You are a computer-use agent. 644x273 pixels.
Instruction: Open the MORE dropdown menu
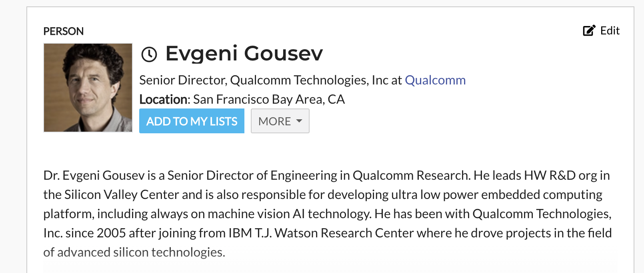pyautogui.click(x=280, y=121)
